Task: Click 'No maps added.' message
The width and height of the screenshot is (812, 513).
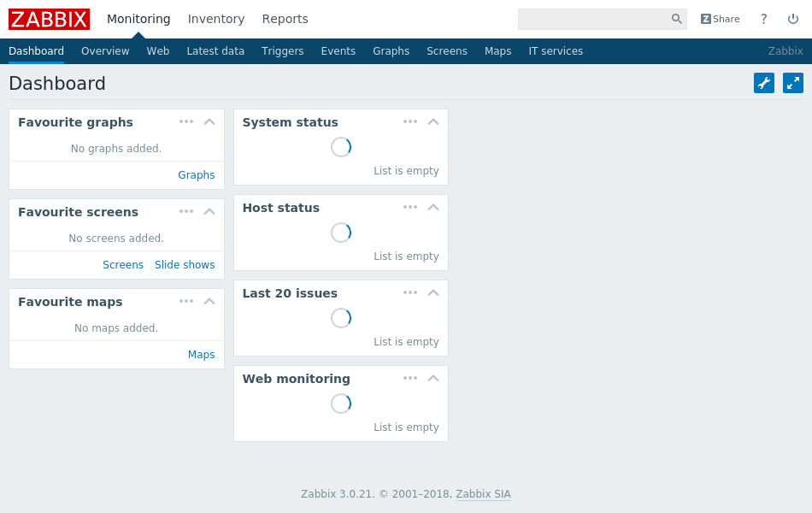Action: click(x=116, y=328)
